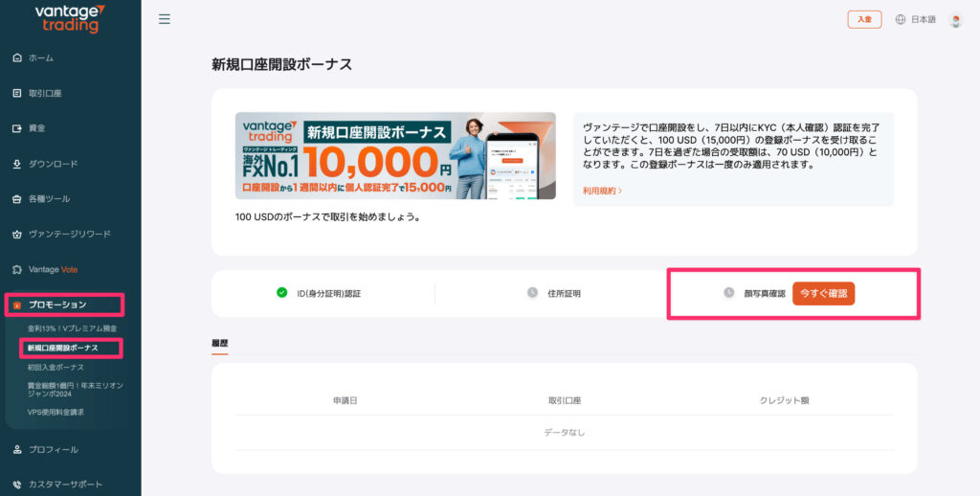980x496 pixels.
Task: Go to ホーム in the sidebar
Action: click(x=40, y=58)
